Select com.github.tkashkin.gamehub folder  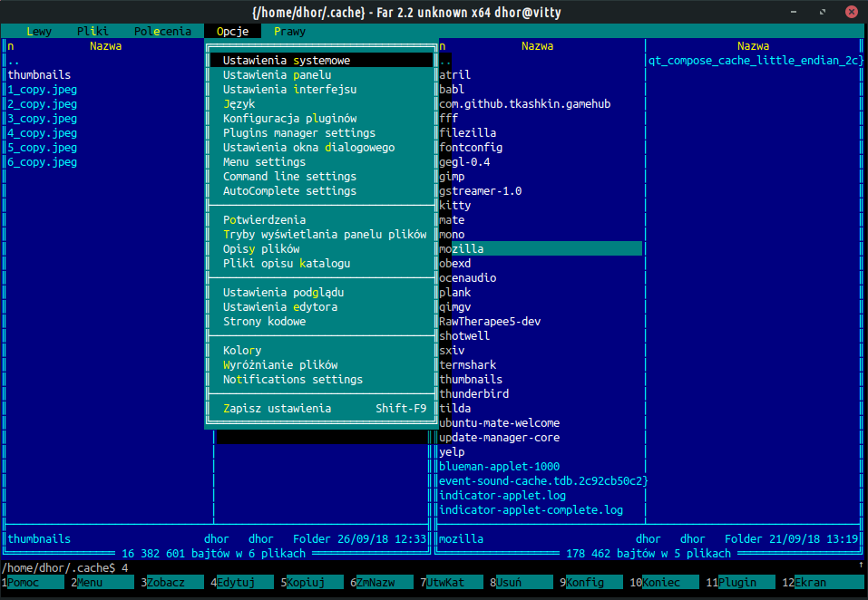525,104
